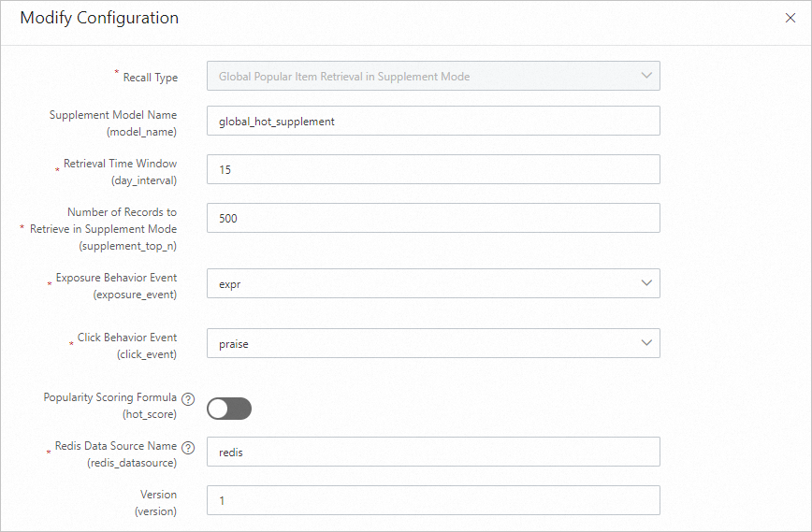Open the Recall Type dropdown
Image resolution: width=812 pixels, height=532 pixels.
click(x=433, y=77)
